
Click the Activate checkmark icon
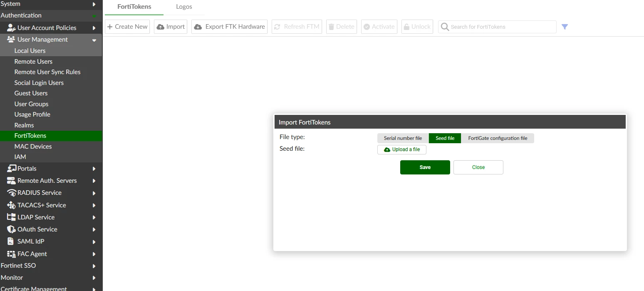(x=367, y=27)
